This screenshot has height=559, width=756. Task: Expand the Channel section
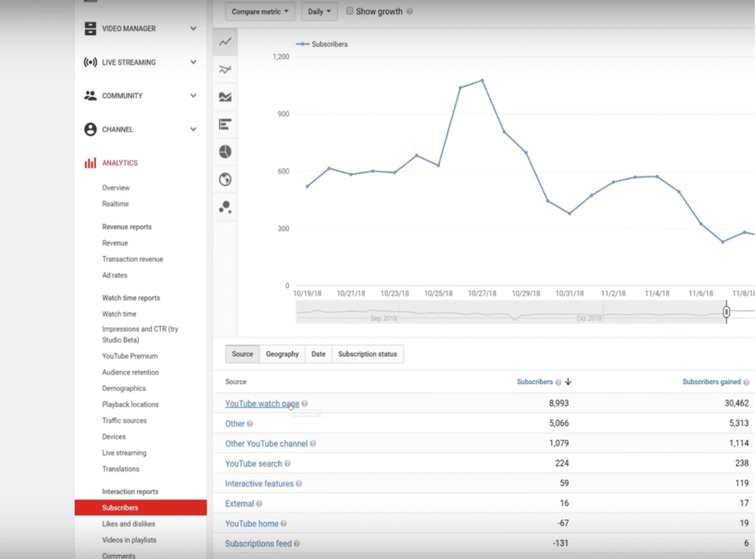click(194, 129)
